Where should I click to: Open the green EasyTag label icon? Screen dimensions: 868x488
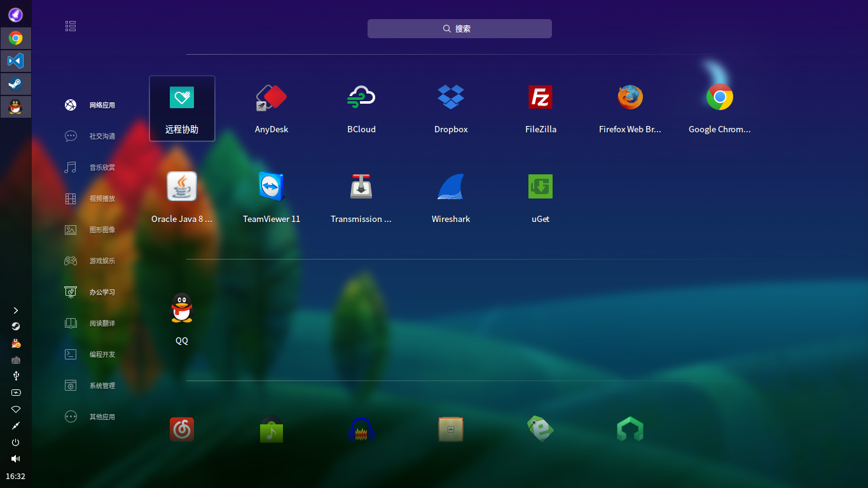click(541, 429)
